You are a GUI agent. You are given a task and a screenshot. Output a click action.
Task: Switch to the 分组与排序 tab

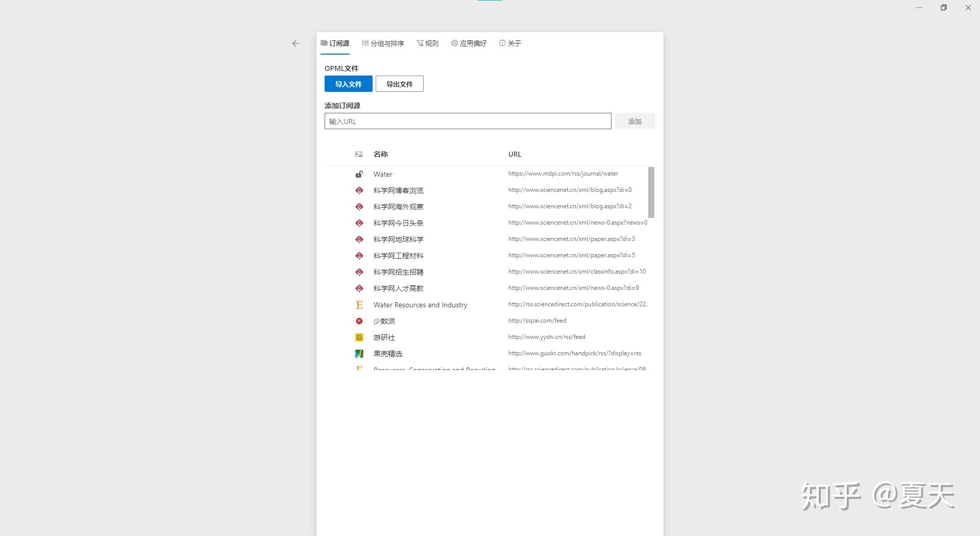[x=383, y=43]
